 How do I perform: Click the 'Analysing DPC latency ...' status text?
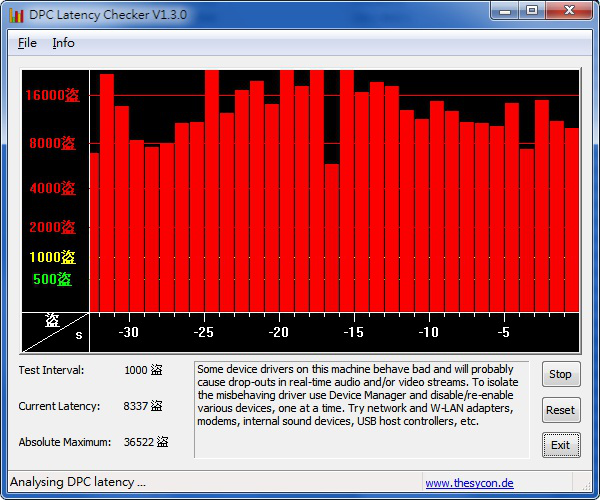[x=78, y=482]
